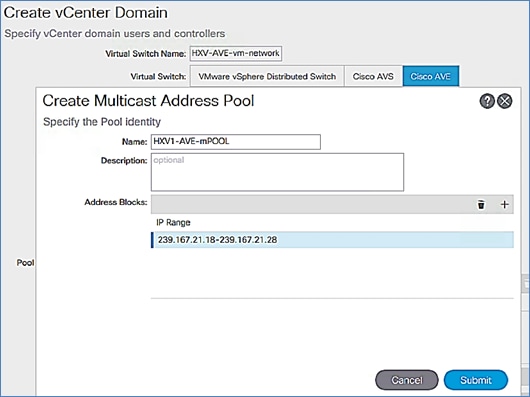Select VMware vSphere Distributed Switch option

click(267, 76)
